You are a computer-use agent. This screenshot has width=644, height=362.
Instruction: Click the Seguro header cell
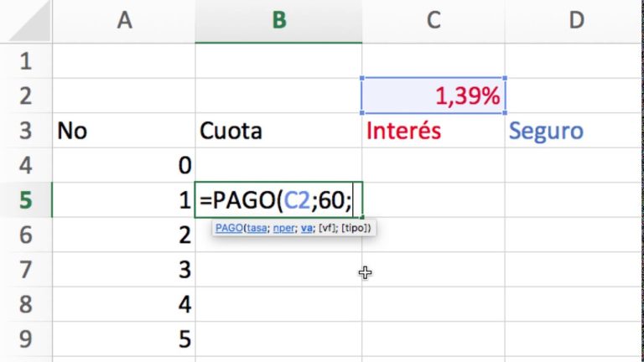(x=574, y=131)
